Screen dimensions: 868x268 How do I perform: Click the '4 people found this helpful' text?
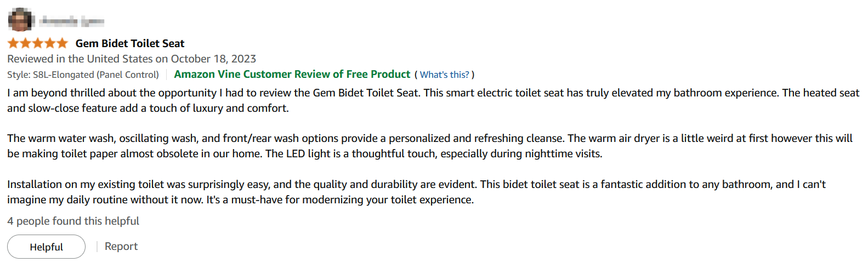coord(73,221)
